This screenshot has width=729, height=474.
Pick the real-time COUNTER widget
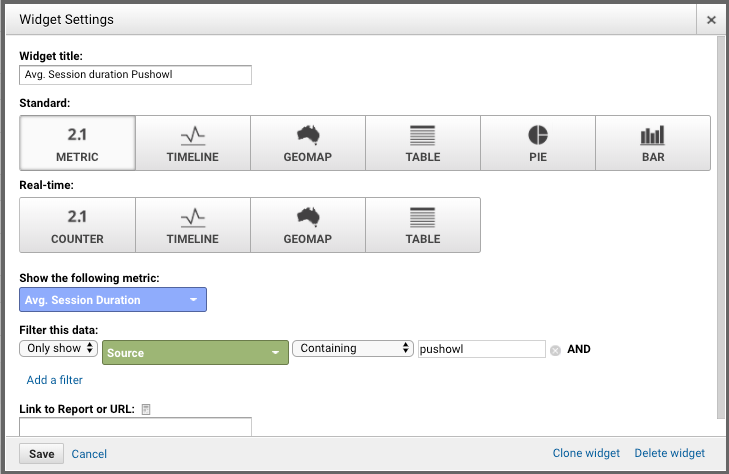point(78,225)
